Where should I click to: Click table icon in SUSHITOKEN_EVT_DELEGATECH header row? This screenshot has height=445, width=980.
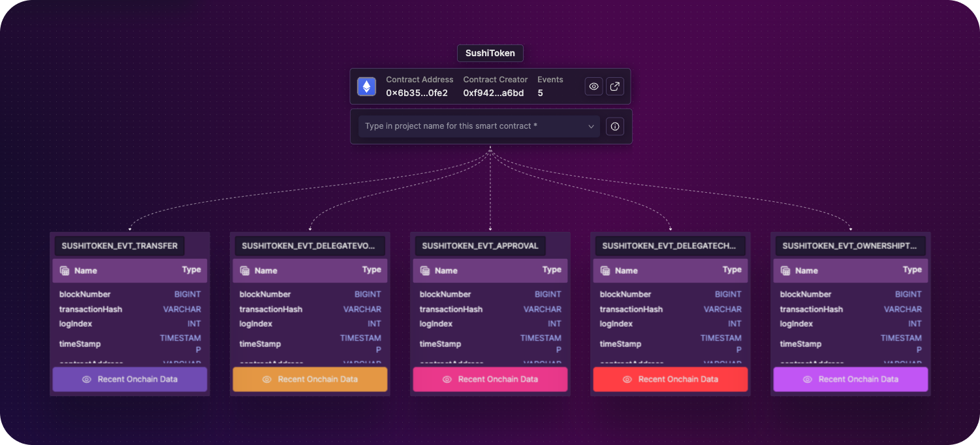point(605,271)
